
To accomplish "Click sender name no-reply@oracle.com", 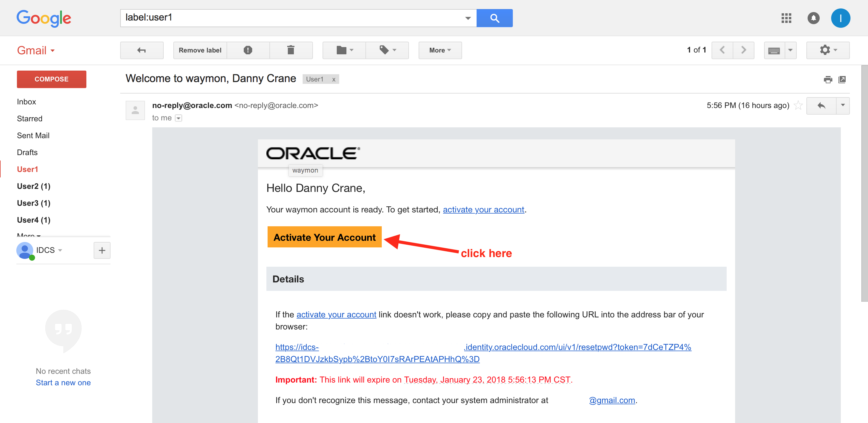I will coord(192,105).
